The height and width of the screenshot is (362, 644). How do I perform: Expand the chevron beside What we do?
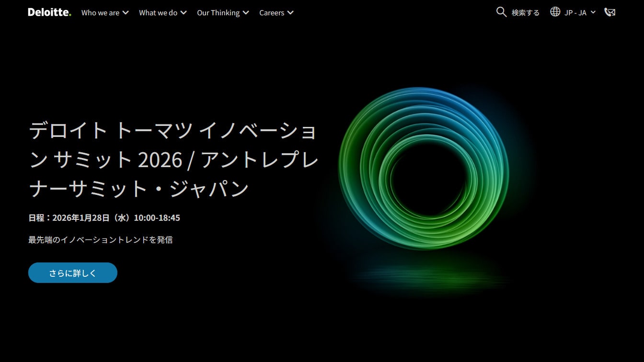[184, 13]
